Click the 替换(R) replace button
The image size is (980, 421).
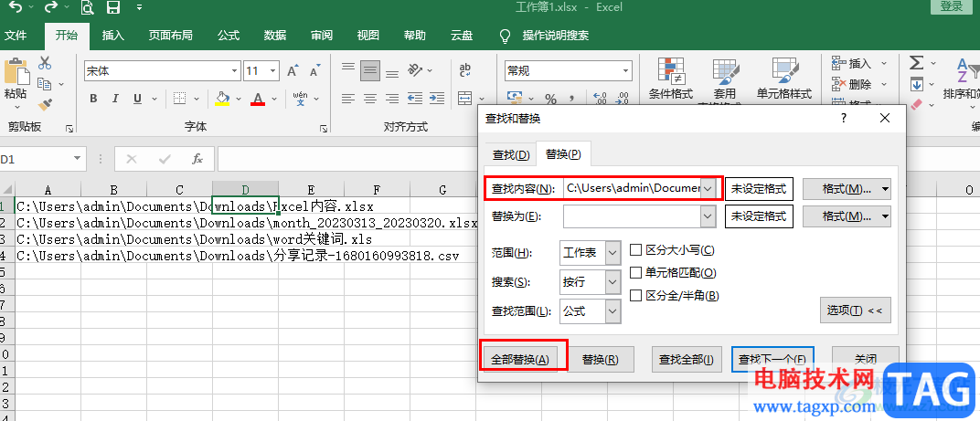pos(601,360)
